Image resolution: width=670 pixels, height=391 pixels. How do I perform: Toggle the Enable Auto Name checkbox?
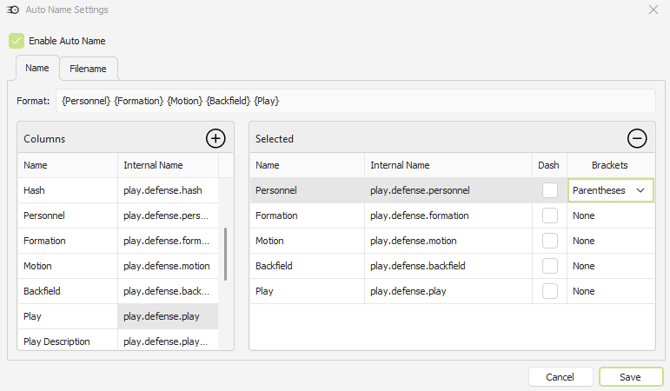tap(16, 41)
